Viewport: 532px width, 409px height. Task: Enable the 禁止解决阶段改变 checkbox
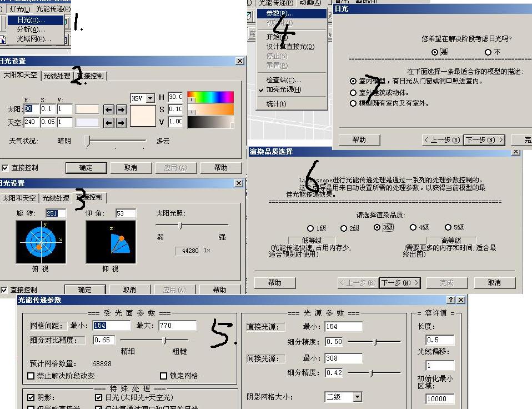coord(31,376)
